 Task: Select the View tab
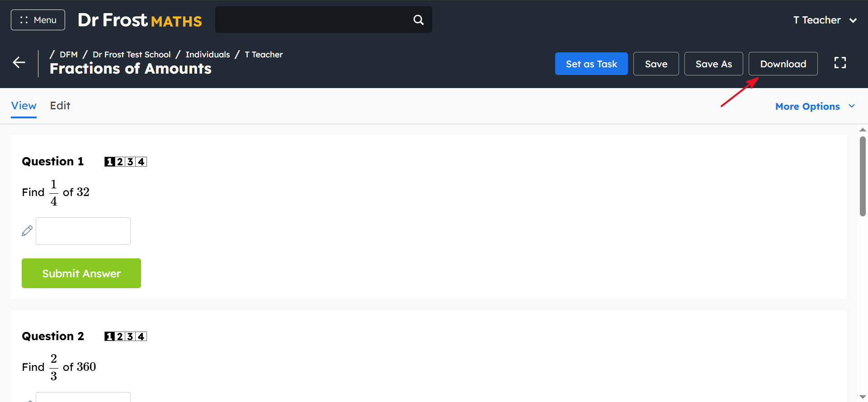click(24, 106)
